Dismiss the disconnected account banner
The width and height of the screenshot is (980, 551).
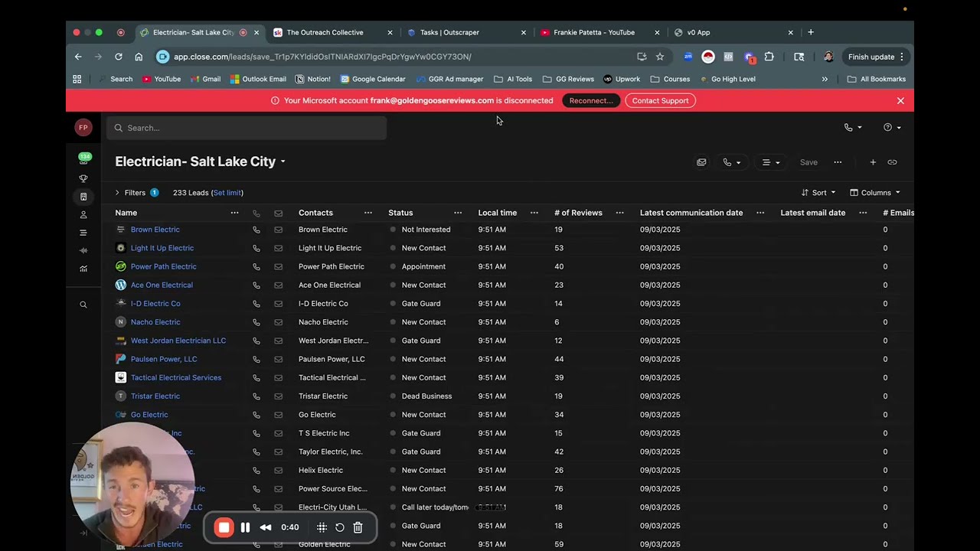[x=900, y=100]
